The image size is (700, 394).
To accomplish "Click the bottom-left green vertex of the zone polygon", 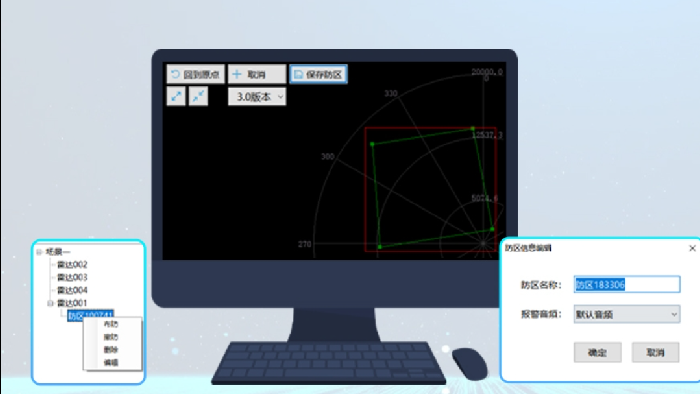I will (379, 247).
